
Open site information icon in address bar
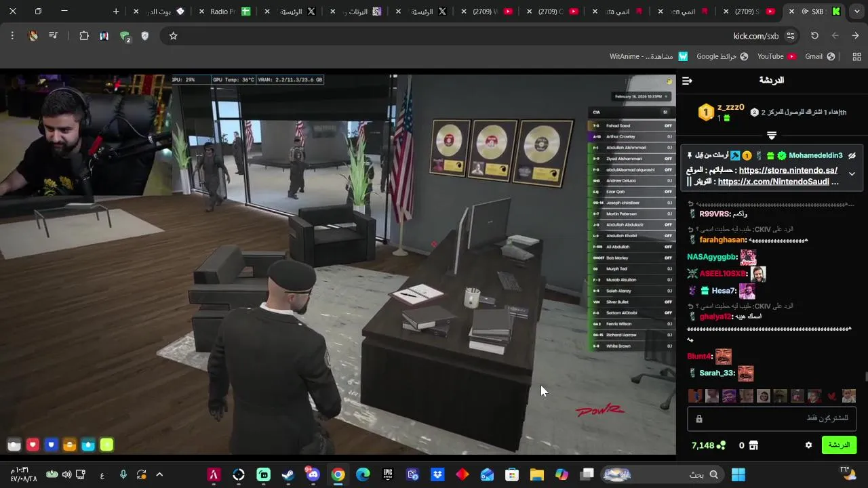(790, 36)
